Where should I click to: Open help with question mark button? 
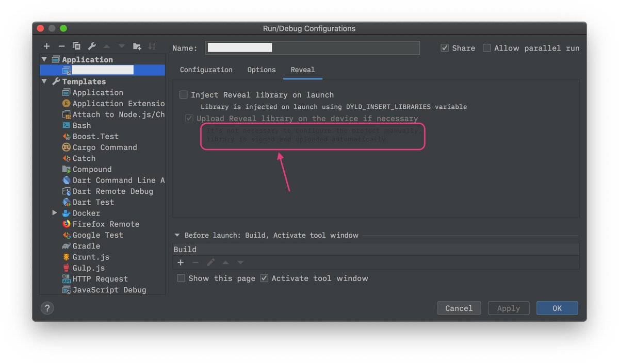click(47, 308)
